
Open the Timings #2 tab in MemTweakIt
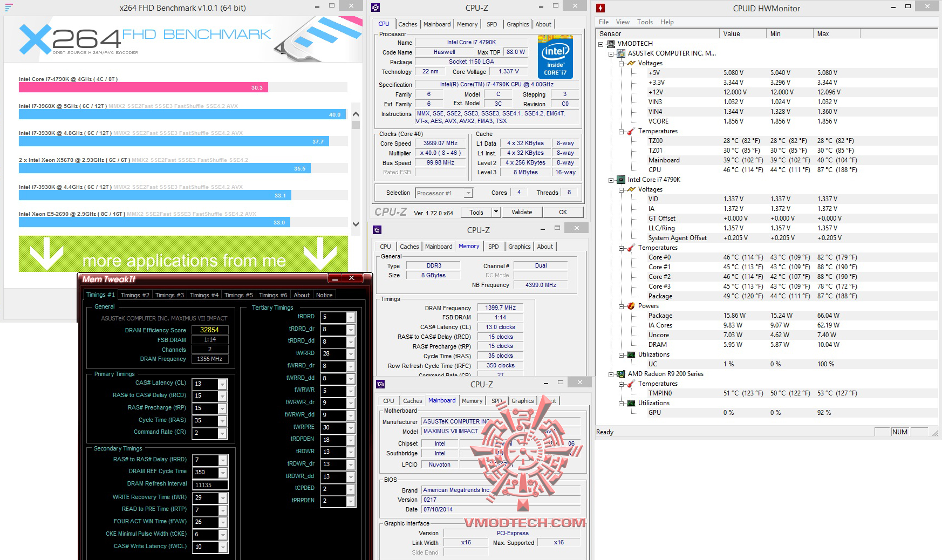[x=135, y=295]
